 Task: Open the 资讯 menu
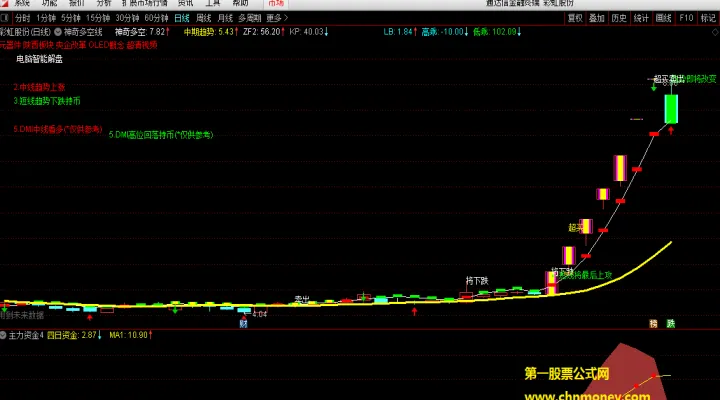coord(185,3)
